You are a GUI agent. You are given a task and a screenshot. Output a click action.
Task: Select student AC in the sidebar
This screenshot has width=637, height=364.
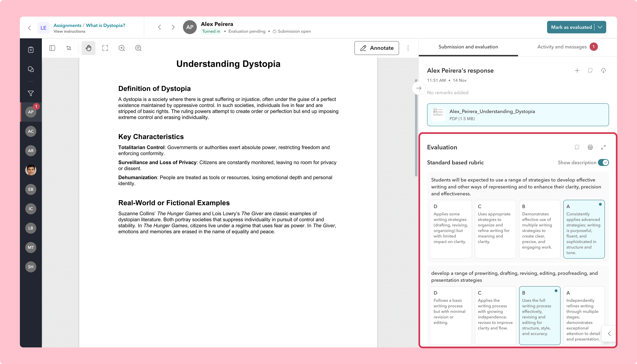click(x=31, y=131)
